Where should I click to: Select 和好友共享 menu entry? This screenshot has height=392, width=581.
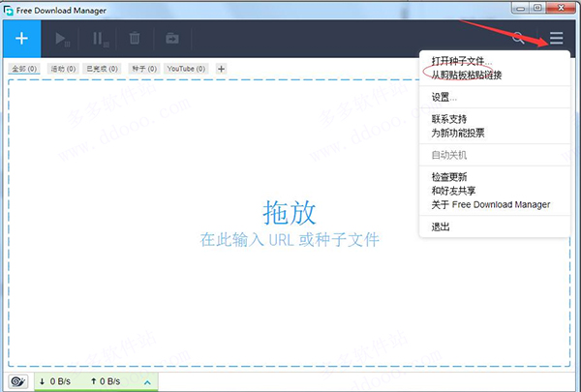494,191
